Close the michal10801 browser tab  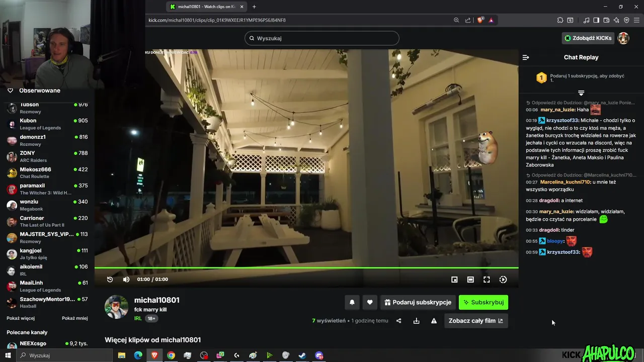242,7
